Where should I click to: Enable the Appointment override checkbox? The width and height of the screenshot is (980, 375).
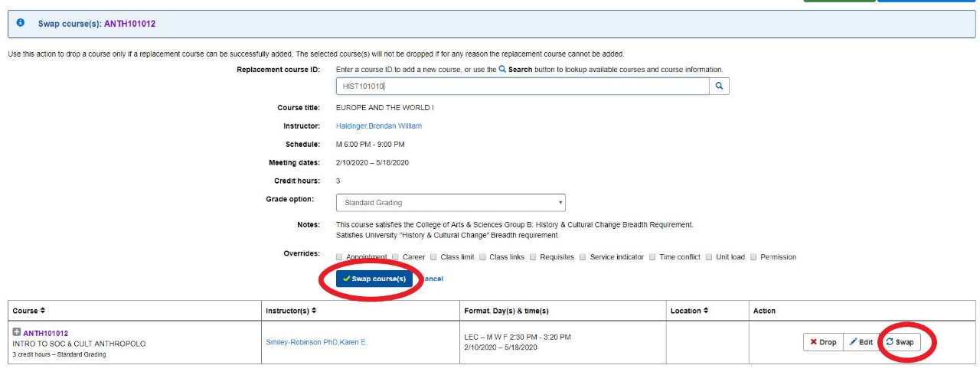pos(340,257)
